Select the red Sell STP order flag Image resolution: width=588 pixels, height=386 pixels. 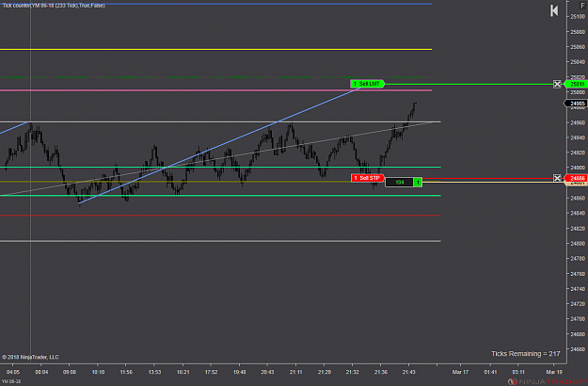pyautogui.click(x=368, y=178)
